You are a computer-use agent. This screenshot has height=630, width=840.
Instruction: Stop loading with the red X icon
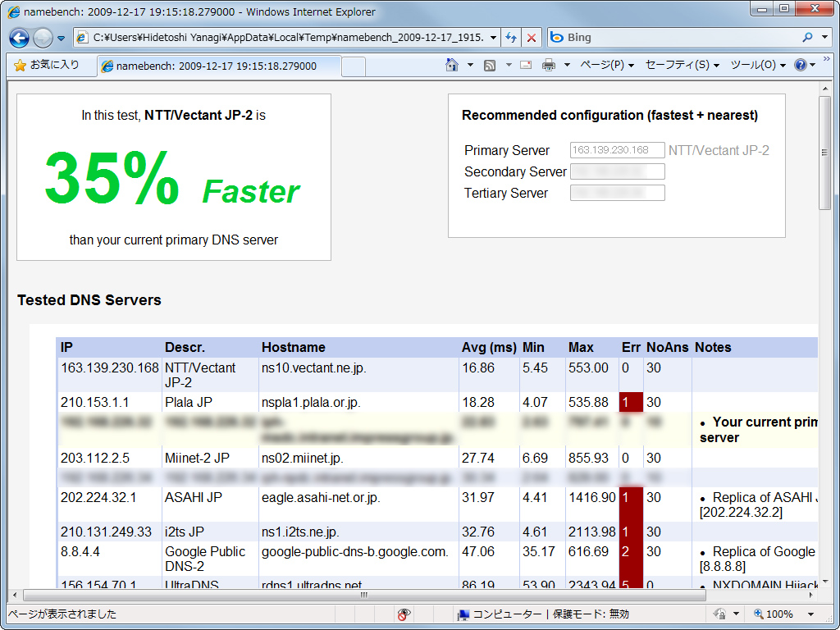532,38
